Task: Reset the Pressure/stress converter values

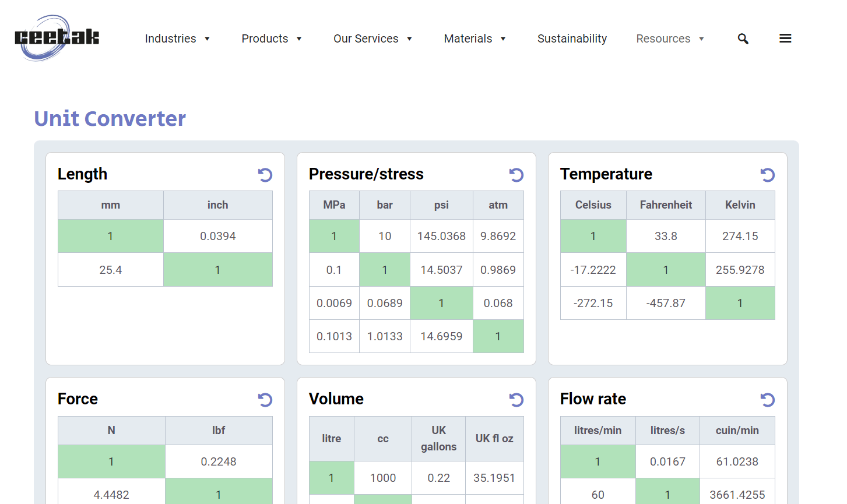Action: point(516,175)
